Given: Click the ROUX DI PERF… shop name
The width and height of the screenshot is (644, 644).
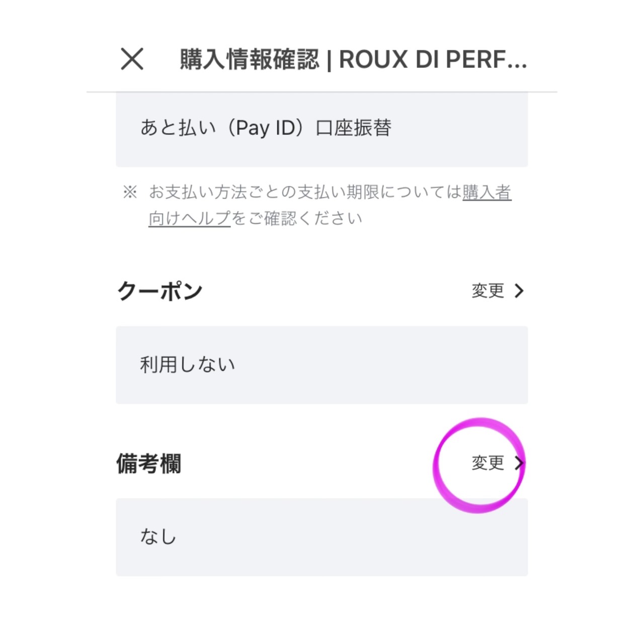Looking at the screenshot, I should pos(433,59).
